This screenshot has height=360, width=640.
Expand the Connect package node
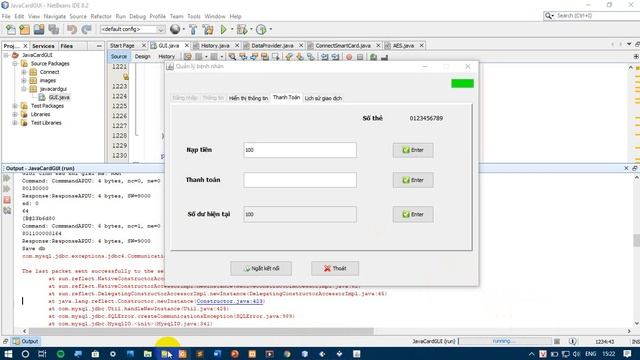point(24,72)
